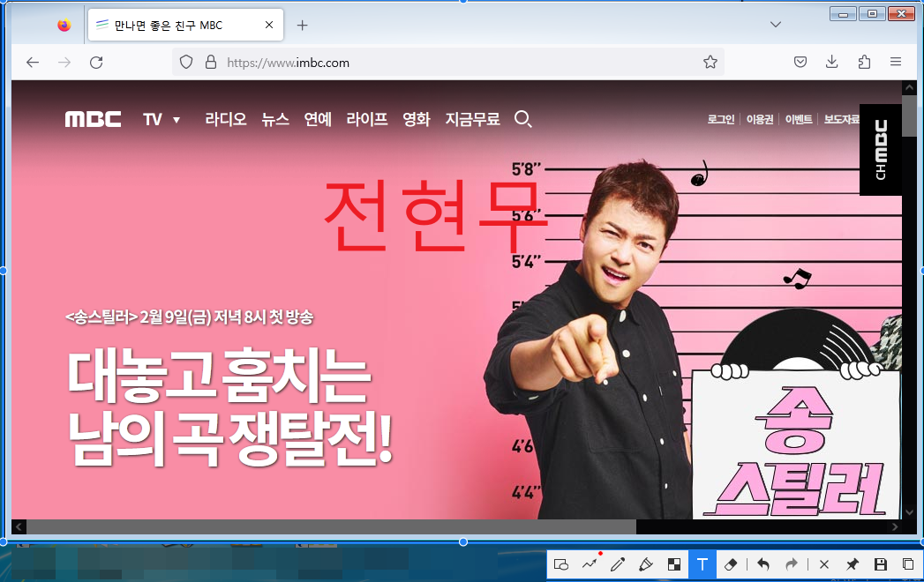
Task: Select the pencil drawing tool
Action: 618,564
